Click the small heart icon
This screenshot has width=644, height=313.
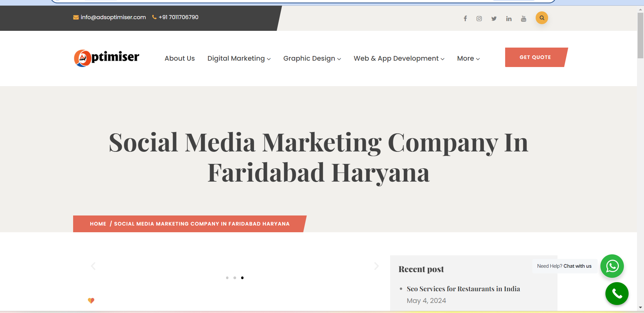pyautogui.click(x=91, y=300)
